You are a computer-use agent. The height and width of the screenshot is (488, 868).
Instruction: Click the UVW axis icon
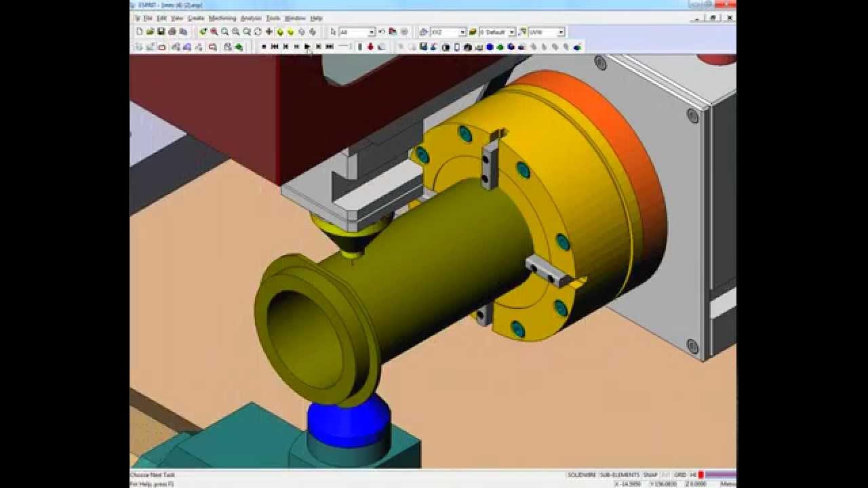(523, 32)
